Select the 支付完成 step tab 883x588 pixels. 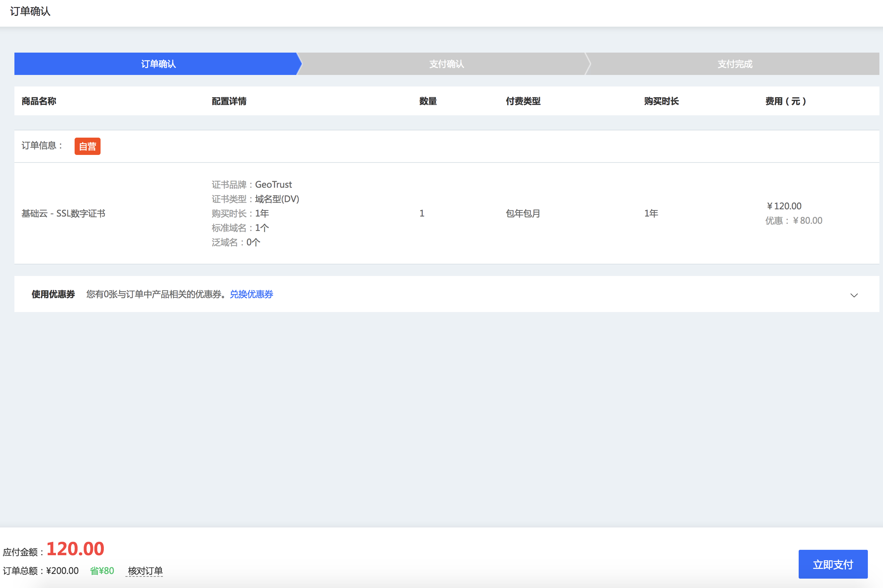coord(735,64)
